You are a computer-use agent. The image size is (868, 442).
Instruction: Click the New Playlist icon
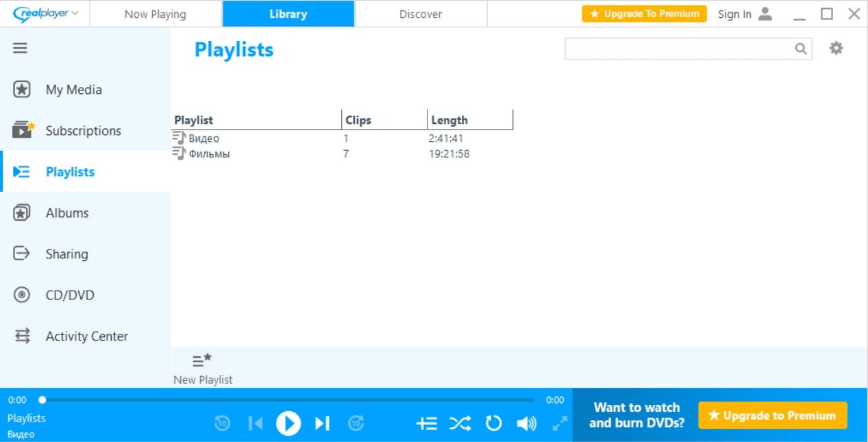pyautogui.click(x=202, y=360)
